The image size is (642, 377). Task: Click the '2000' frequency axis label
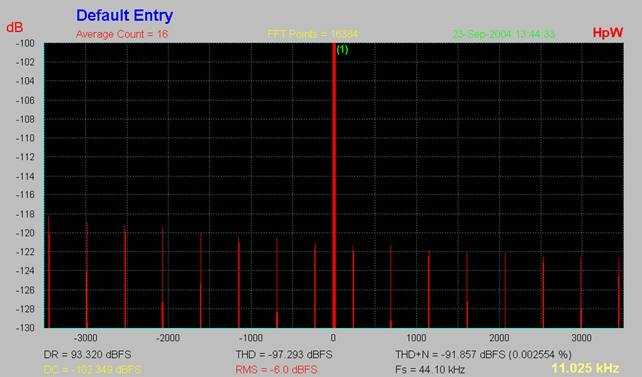click(x=499, y=338)
